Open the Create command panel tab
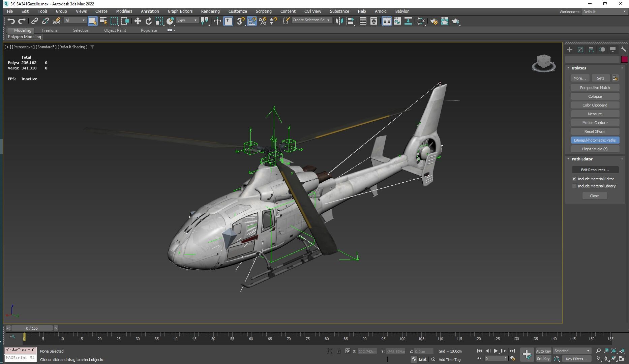Screen dimensions: 629x364 [570, 50]
